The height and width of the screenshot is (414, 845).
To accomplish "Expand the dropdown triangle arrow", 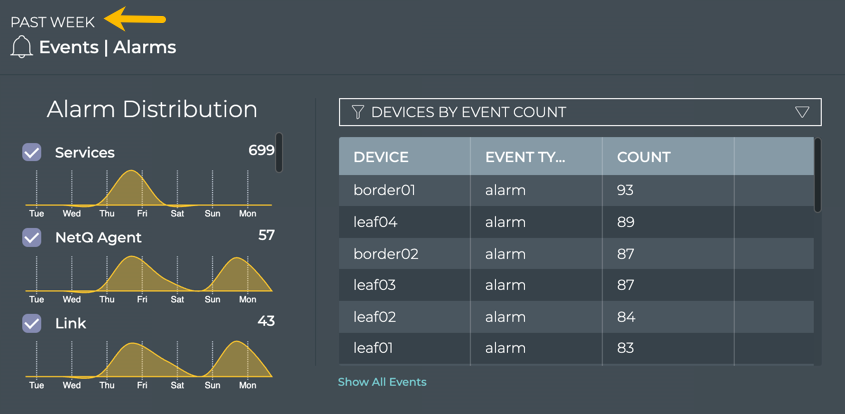I will click(802, 112).
